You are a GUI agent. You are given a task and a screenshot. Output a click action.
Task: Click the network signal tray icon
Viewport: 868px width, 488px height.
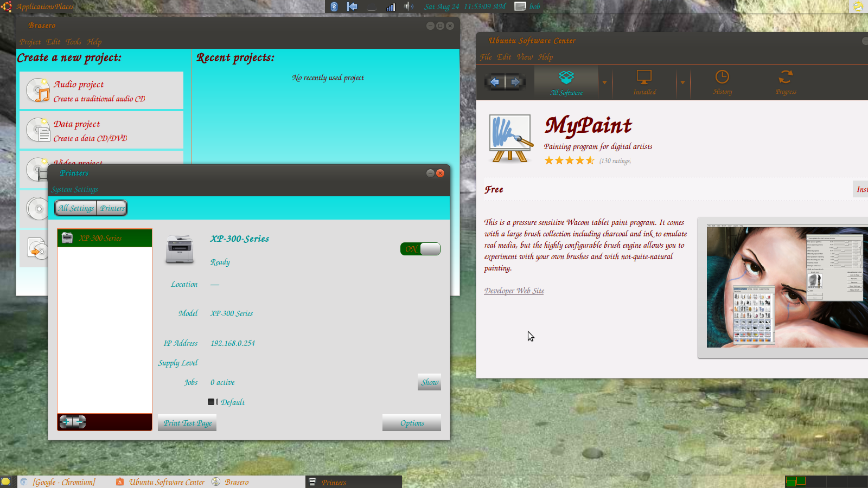(391, 7)
